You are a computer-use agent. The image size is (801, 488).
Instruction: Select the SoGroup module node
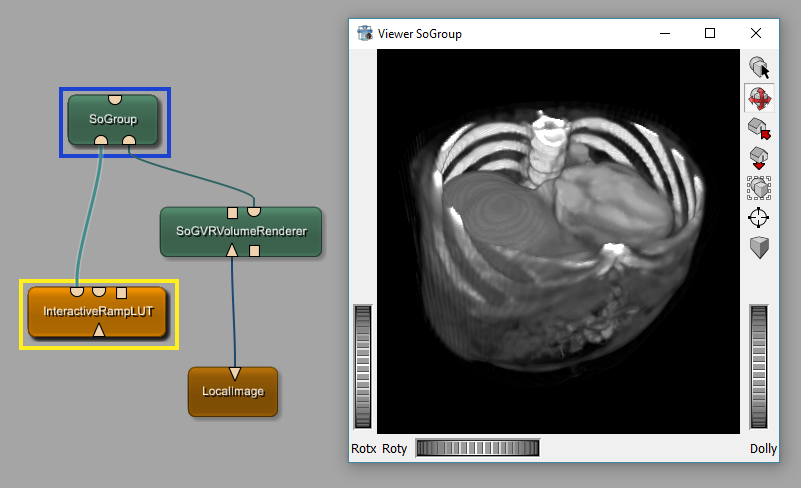click(113, 119)
